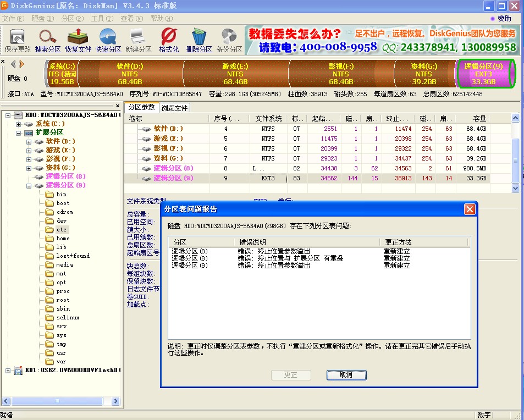Go to previous disk with left arrow
Viewport: 524px width, 420px height.
[13, 64]
